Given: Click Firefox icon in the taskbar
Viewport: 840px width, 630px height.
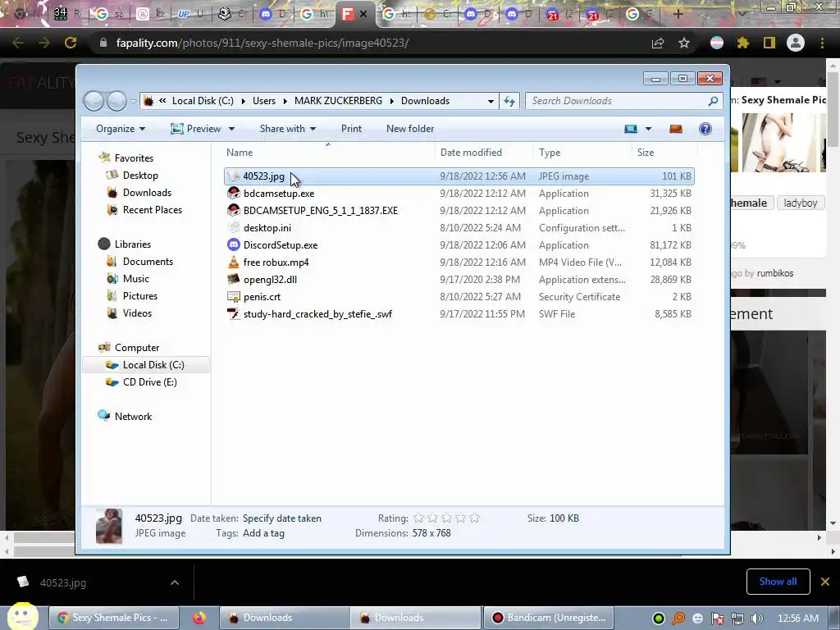Looking at the screenshot, I should coord(199,618).
